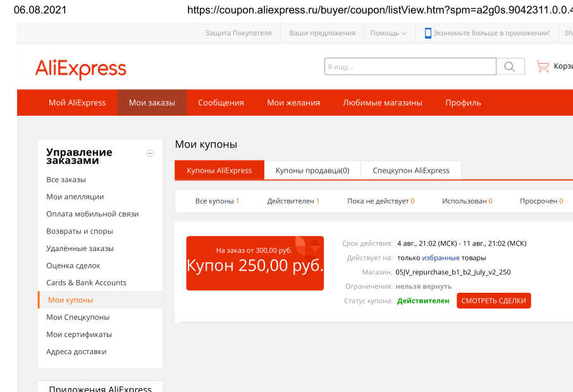Screen dimensions: 573x392
Task: Open Любимые магазины menu item
Action: click(382, 102)
